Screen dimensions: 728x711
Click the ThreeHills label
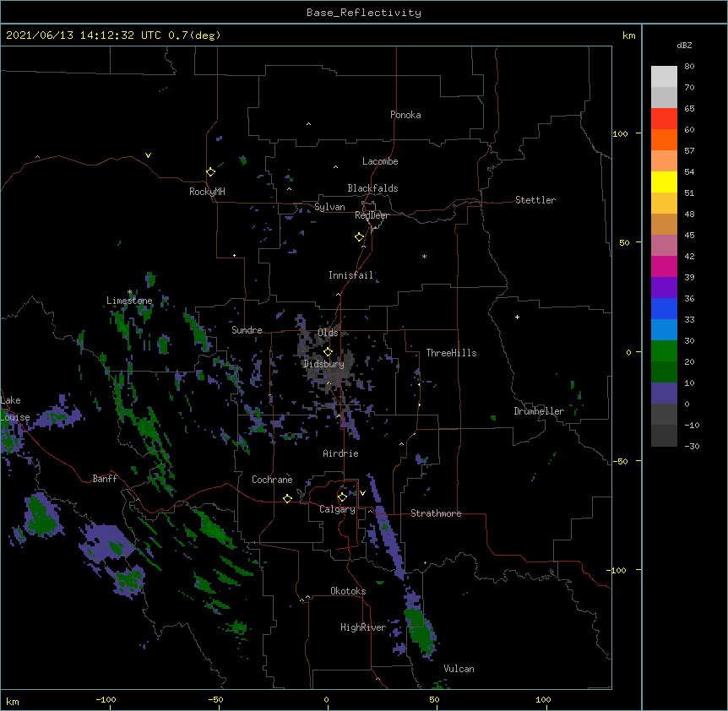(x=451, y=353)
